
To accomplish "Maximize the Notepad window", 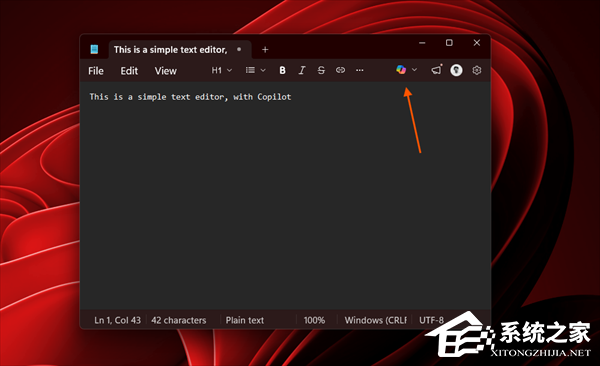I will click(449, 43).
